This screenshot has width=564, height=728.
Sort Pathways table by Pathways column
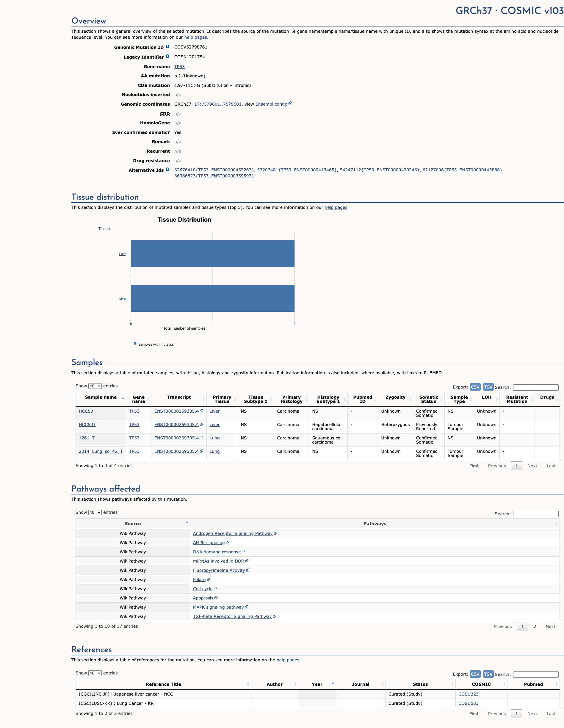click(375, 524)
